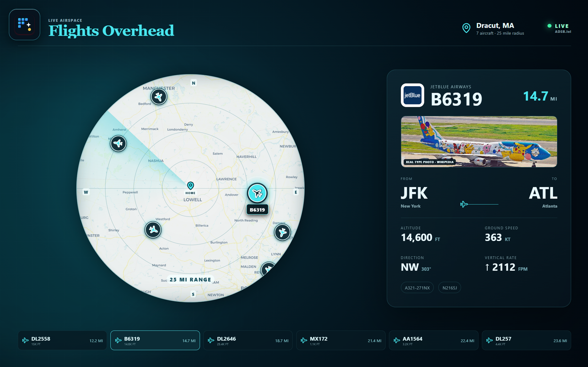Click the green LIVE status dot
This screenshot has width=588, height=367.
(x=549, y=26)
